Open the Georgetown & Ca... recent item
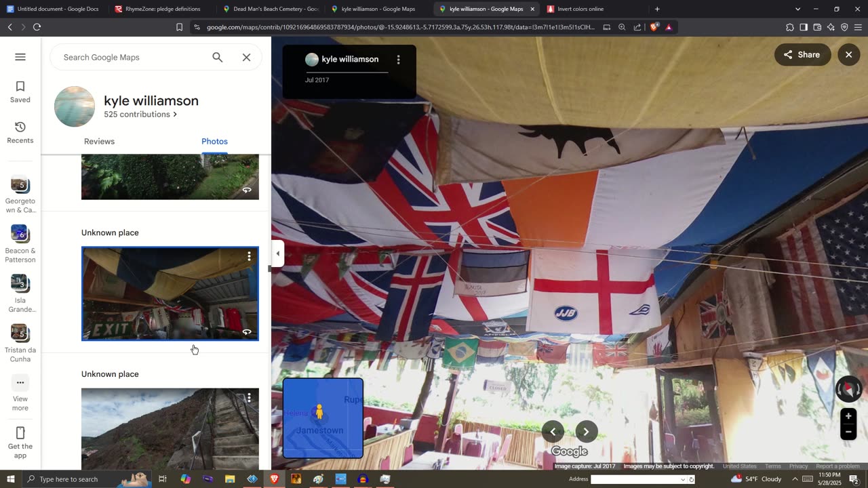The height and width of the screenshot is (488, 868). tap(20, 194)
